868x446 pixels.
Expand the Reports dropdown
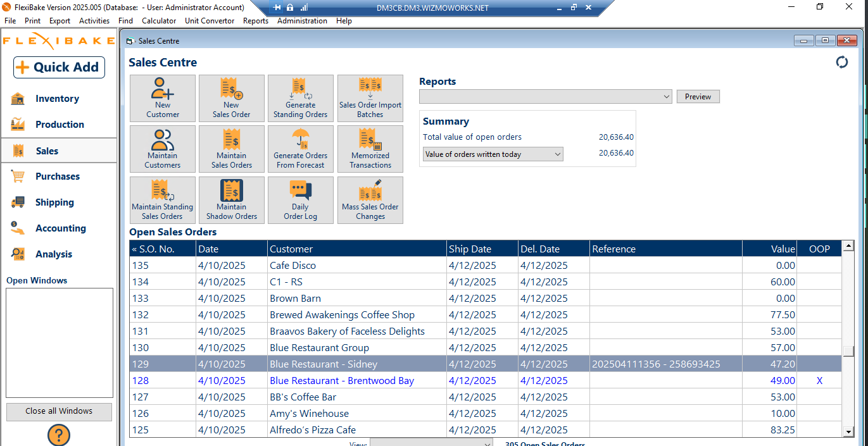pos(546,97)
